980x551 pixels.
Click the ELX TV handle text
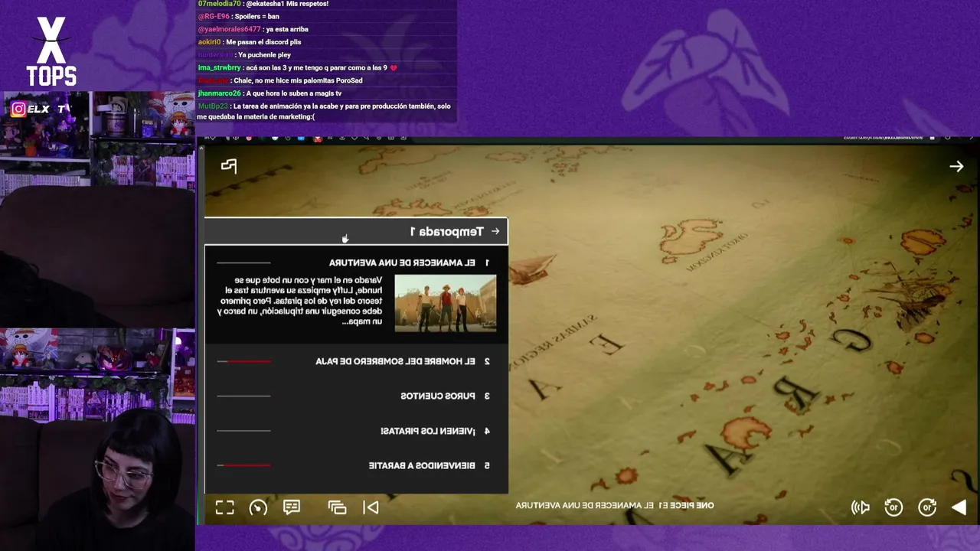[50, 109]
